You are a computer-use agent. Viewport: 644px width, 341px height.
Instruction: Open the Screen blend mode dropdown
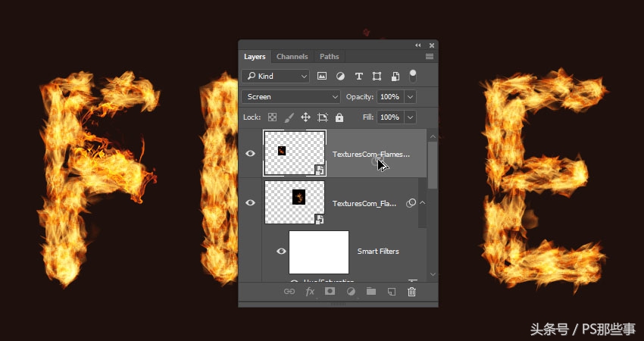291,96
